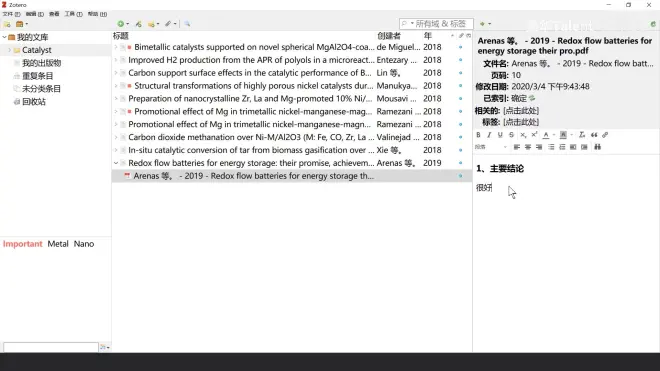Open the 编辑 menu
The width and height of the screenshot is (660, 371).
35,14
